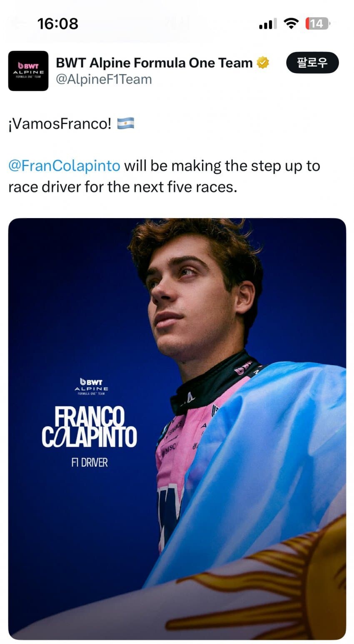
Task: Tap the Argentina flag emoji
Action: point(125,123)
